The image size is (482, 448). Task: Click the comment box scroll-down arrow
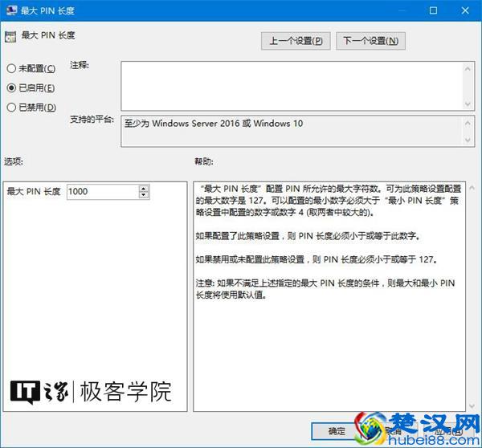[x=468, y=104]
